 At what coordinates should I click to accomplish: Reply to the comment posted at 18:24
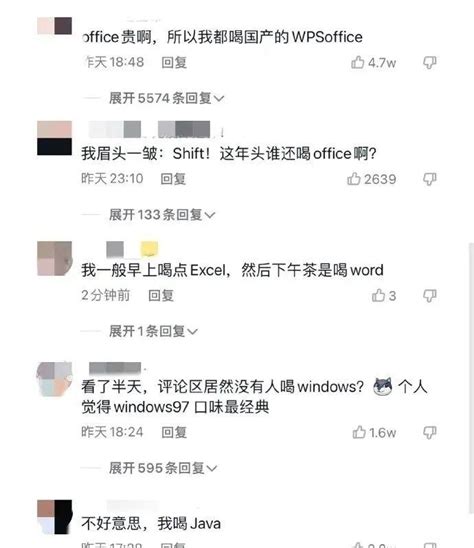tap(174, 432)
